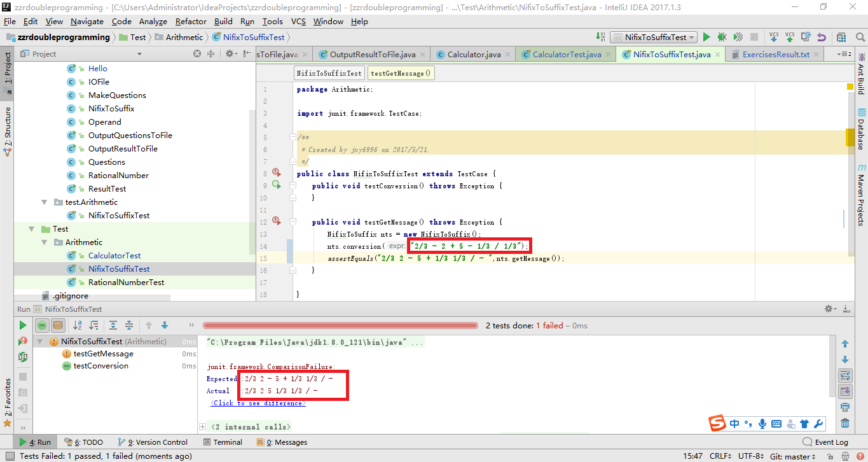Toggle Favorites tool window stripe
868x462 pixels.
[x=7, y=402]
